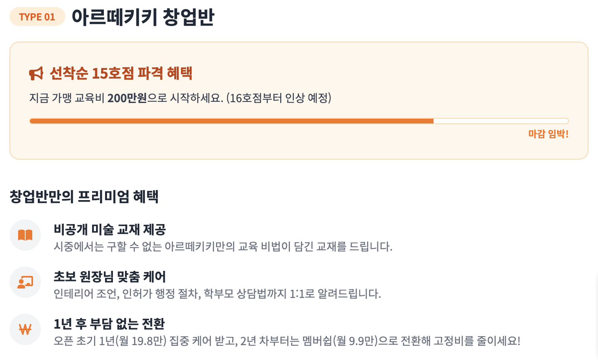598x364 pixels.
Task: Click the 창업반만의 프리미엄 혜택 section heading
Action: [84, 197]
